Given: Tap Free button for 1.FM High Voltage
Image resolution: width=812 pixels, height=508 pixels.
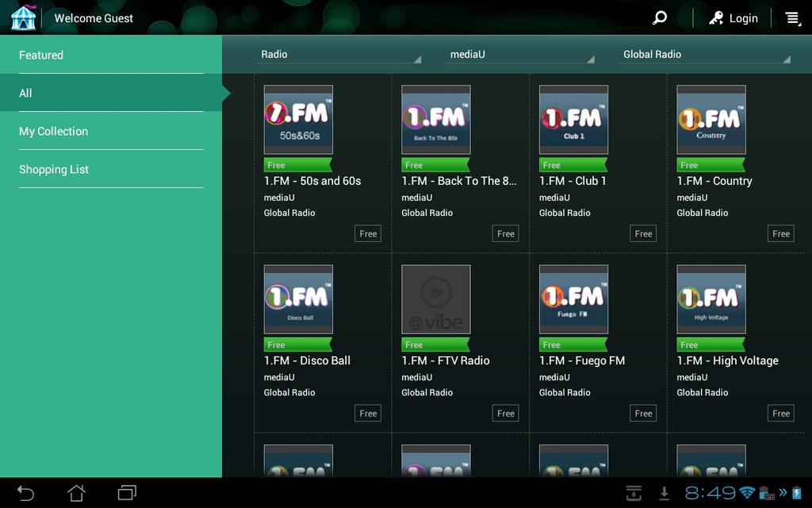Looking at the screenshot, I should pyautogui.click(x=781, y=414).
